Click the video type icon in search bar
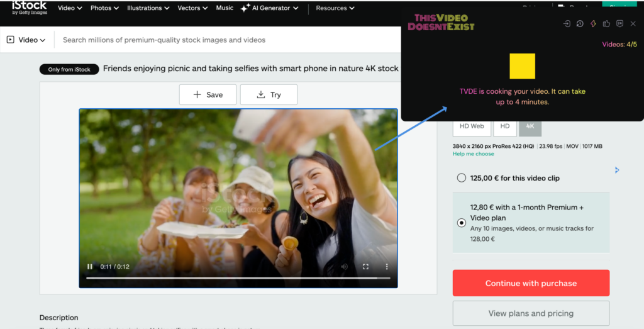Screen dimensions: 644x329 coord(10,40)
